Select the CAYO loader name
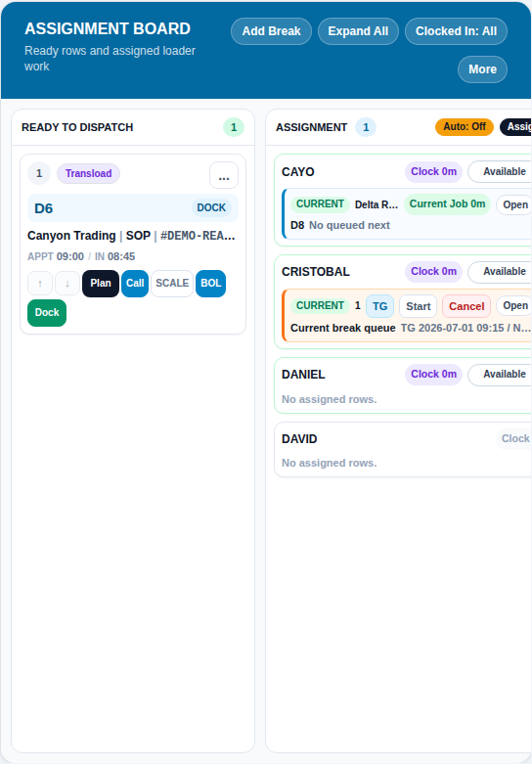The width and height of the screenshot is (532, 764). (297, 172)
